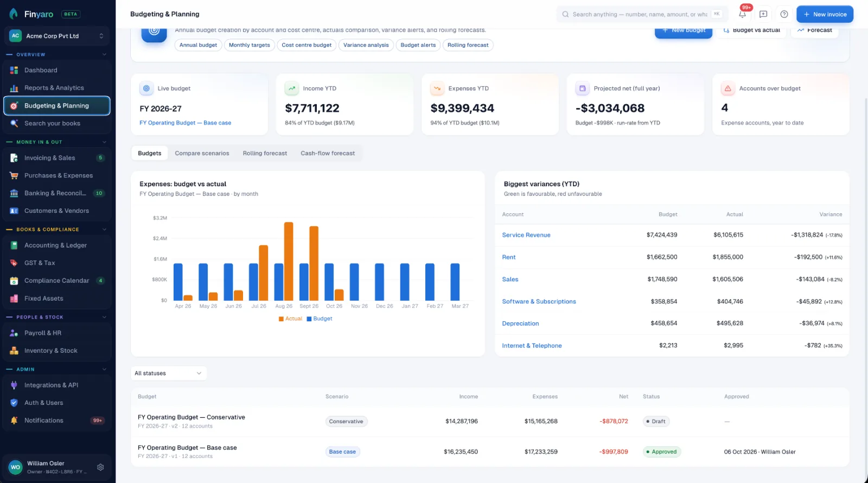Open the FY Operating Budget — Conservative row
Viewport: 868px width, 483px height.
[490, 422]
